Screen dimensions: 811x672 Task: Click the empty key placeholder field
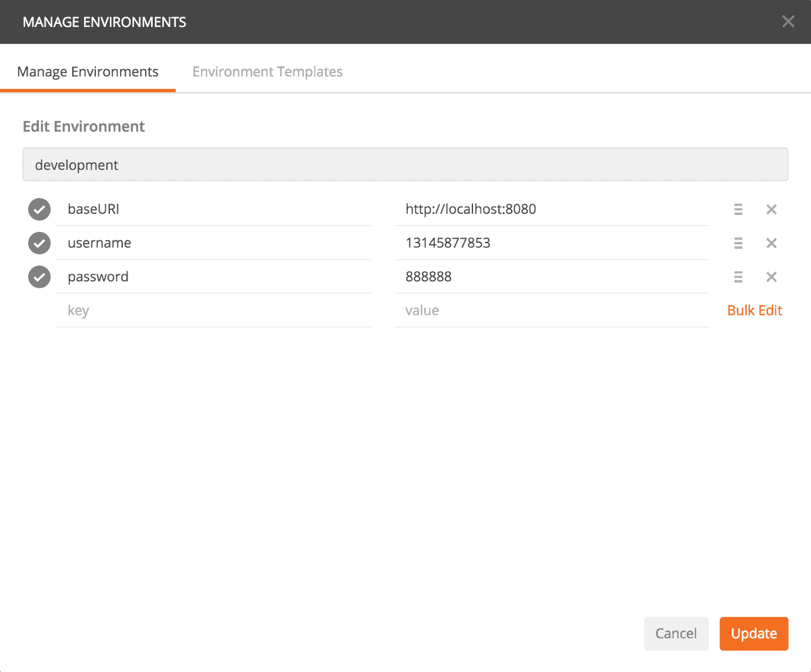point(213,310)
